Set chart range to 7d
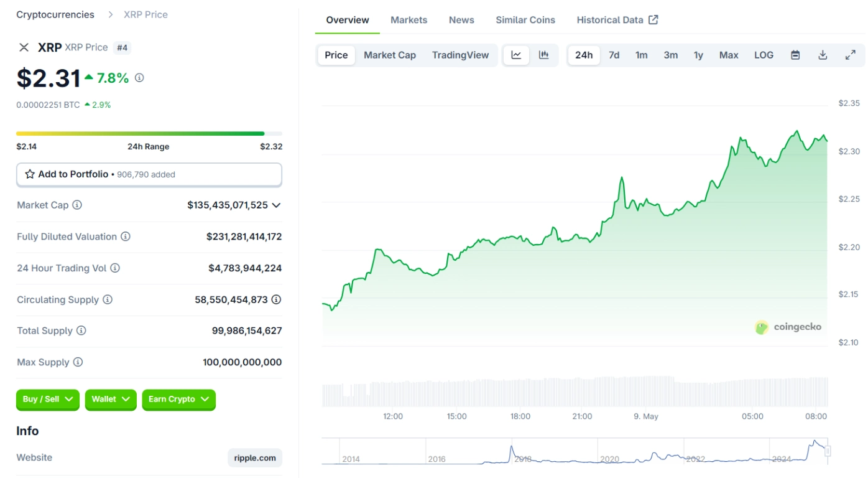The image size is (868, 478). point(614,55)
